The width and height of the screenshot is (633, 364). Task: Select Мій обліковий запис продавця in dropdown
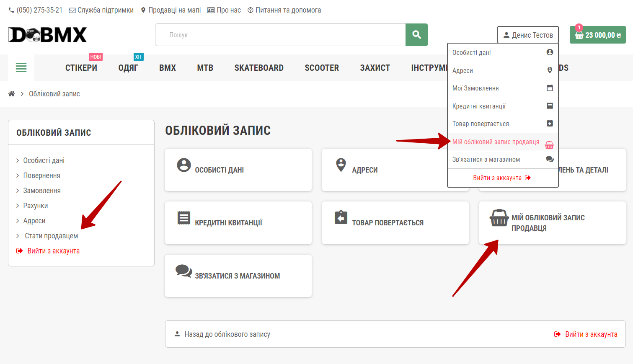pyautogui.click(x=503, y=142)
